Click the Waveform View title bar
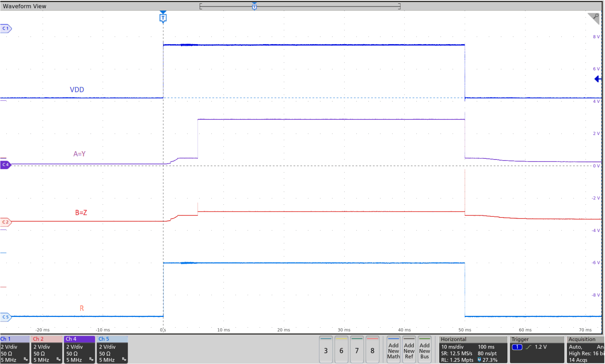The image size is (605, 364). coord(25,6)
